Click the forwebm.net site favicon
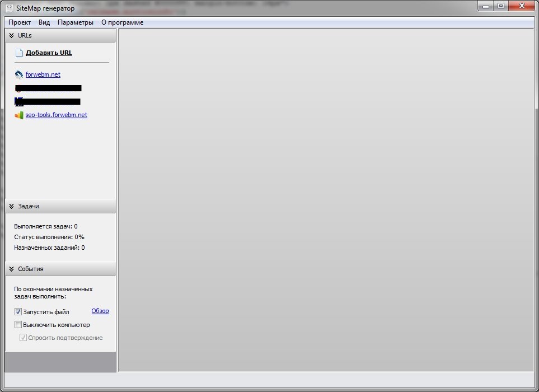The height and width of the screenshot is (392, 539). pos(19,74)
